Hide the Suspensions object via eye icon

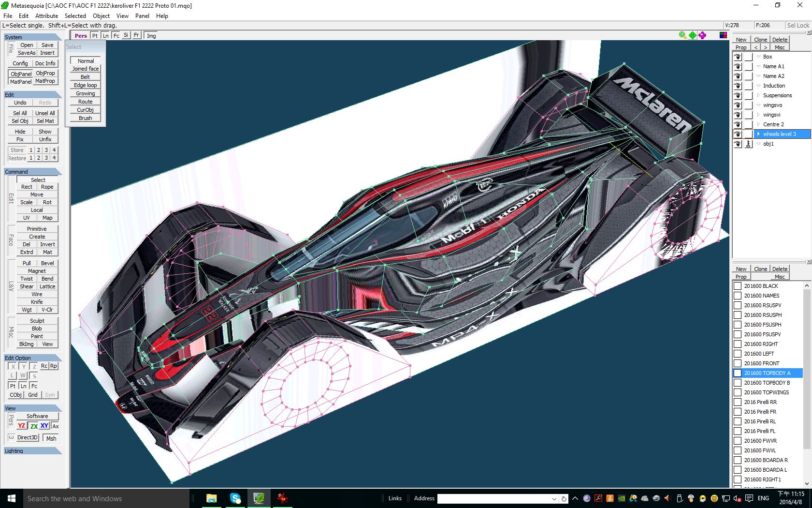(738, 95)
